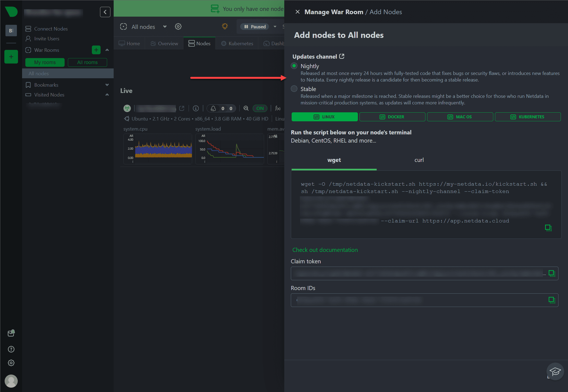Open the Updates channel external link icon
568x392 pixels.
pyautogui.click(x=342, y=56)
